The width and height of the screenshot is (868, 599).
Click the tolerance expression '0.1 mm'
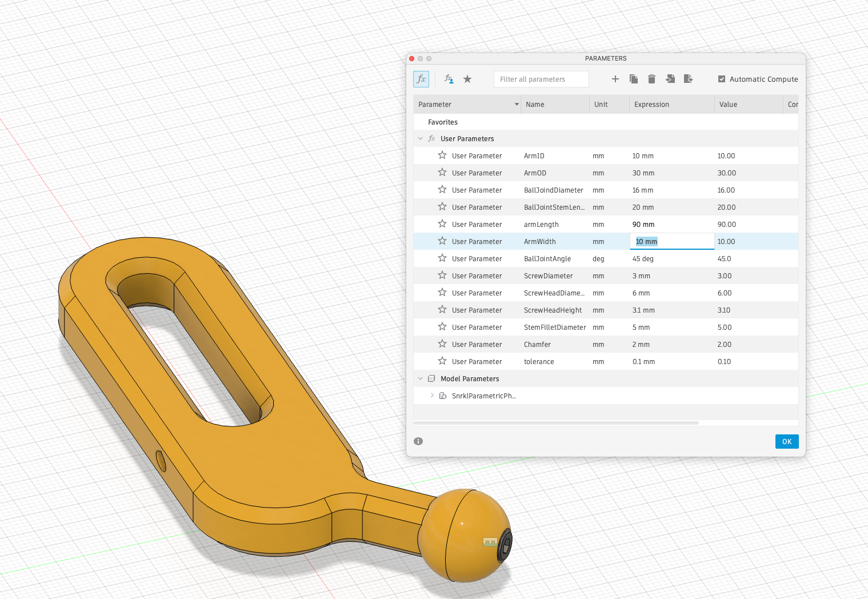click(x=643, y=362)
